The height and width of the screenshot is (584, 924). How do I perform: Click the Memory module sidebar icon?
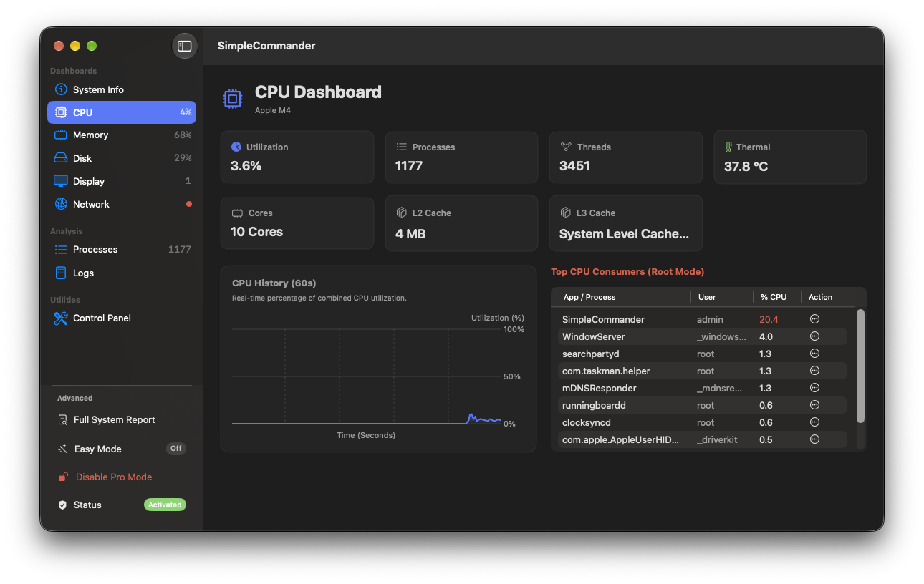[61, 135]
